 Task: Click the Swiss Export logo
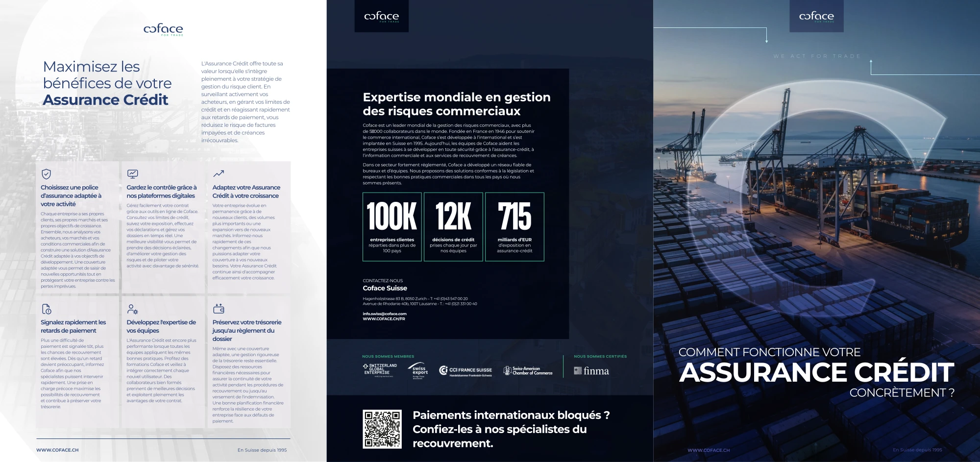(418, 371)
